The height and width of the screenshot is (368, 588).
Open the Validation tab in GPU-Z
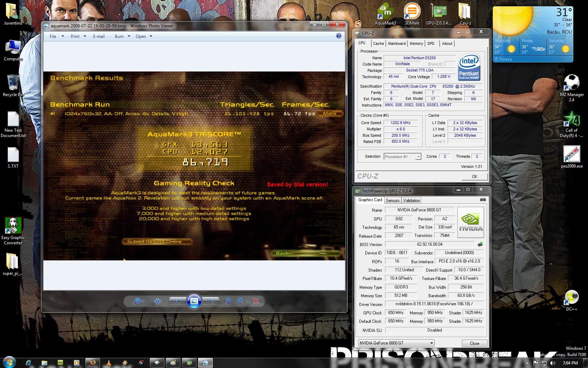click(411, 200)
